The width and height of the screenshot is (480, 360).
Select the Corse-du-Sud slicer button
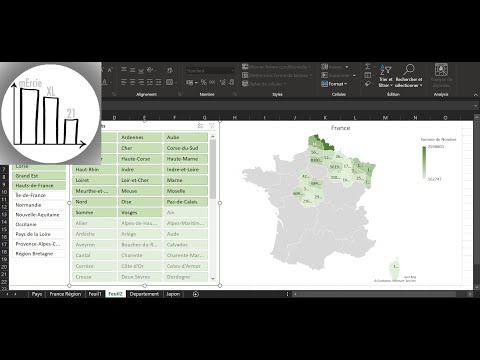click(x=186, y=148)
